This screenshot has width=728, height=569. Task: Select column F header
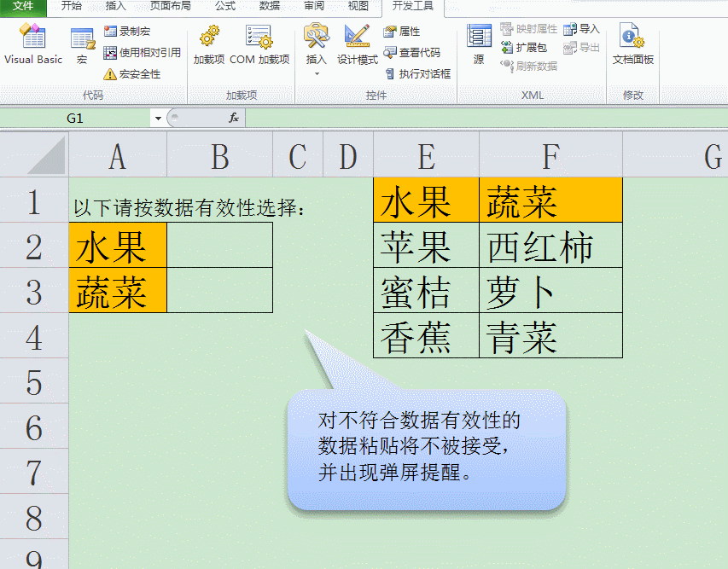pyautogui.click(x=550, y=156)
